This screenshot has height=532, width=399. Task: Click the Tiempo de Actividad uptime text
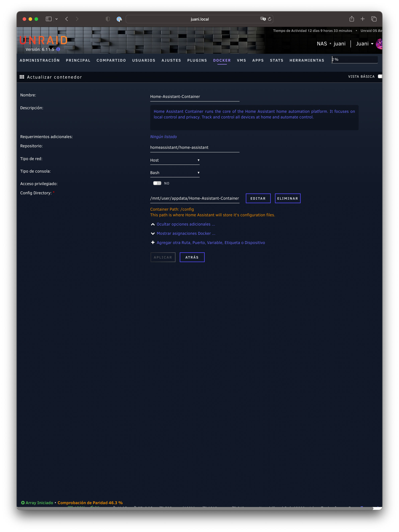click(312, 31)
